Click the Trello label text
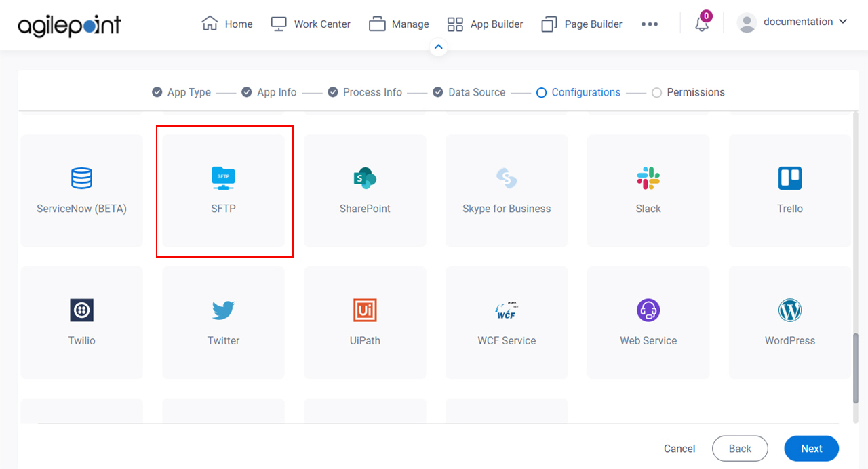This screenshot has width=868, height=469. click(x=790, y=209)
